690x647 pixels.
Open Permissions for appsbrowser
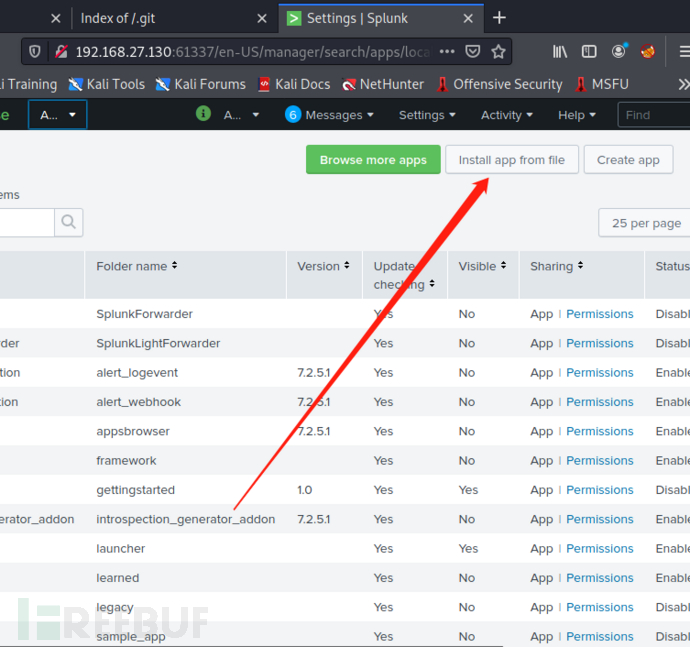click(x=599, y=431)
